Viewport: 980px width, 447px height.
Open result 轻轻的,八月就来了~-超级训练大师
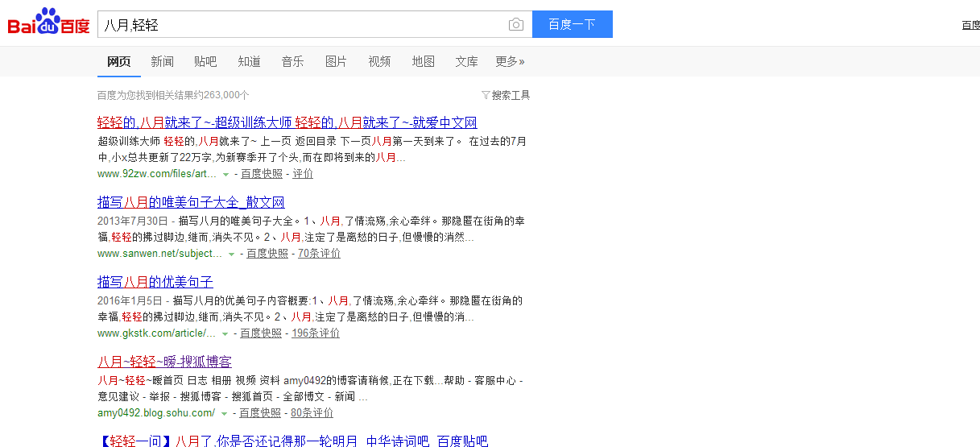point(287,122)
